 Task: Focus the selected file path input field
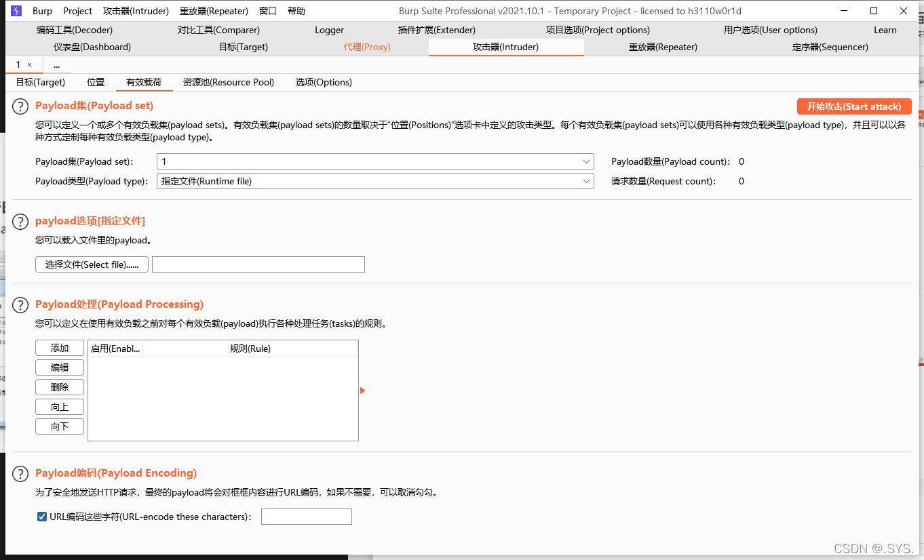tap(258, 264)
